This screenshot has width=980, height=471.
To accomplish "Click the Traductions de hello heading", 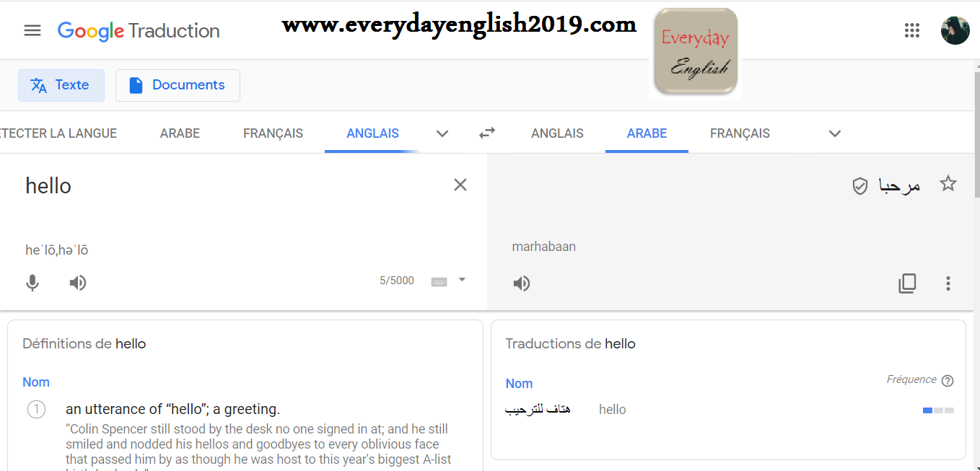I will [x=570, y=344].
